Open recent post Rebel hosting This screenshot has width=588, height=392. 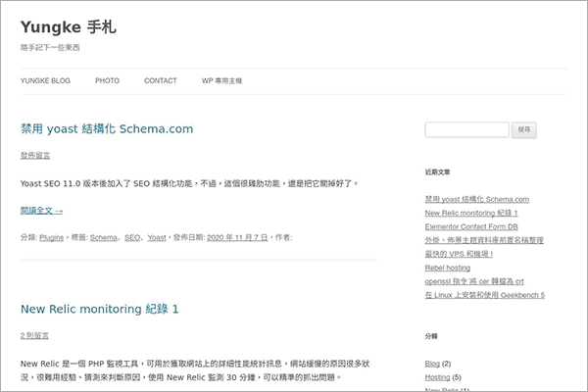pyautogui.click(x=448, y=268)
